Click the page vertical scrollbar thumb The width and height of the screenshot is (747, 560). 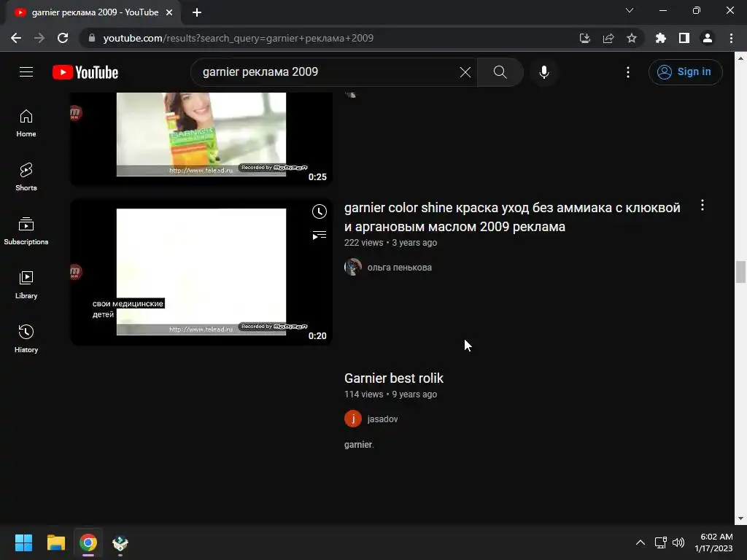pyautogui.click(x=740, y=272)
